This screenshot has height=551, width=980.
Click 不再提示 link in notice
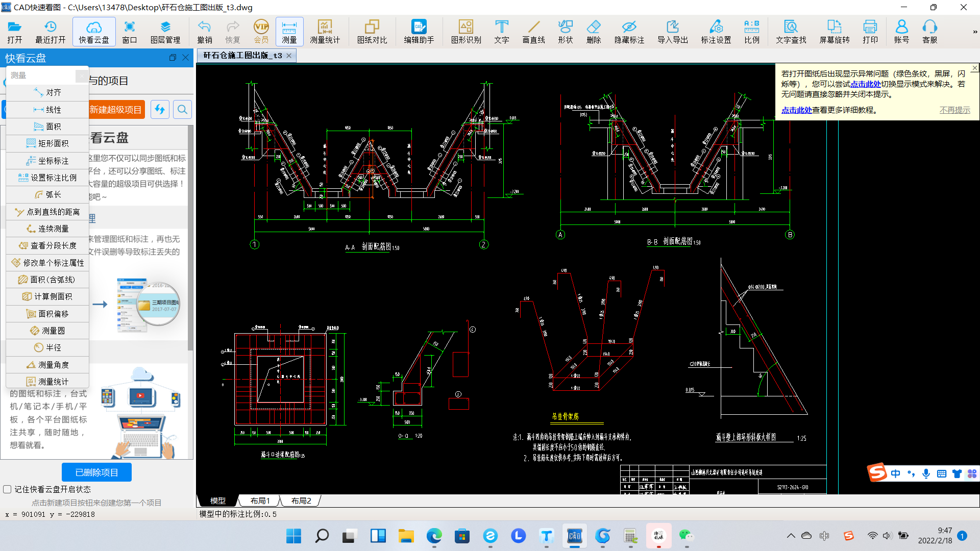954,110
